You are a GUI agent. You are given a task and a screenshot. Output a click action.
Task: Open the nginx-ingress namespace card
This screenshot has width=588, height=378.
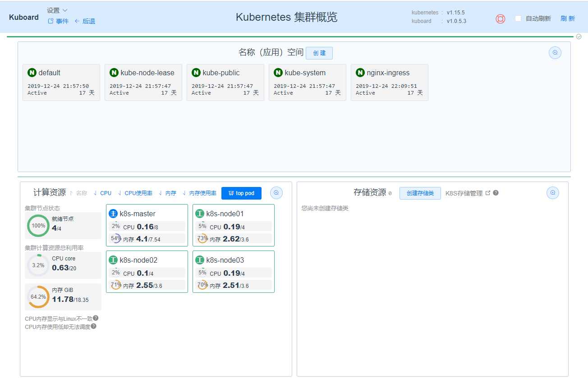click(390, 82)
